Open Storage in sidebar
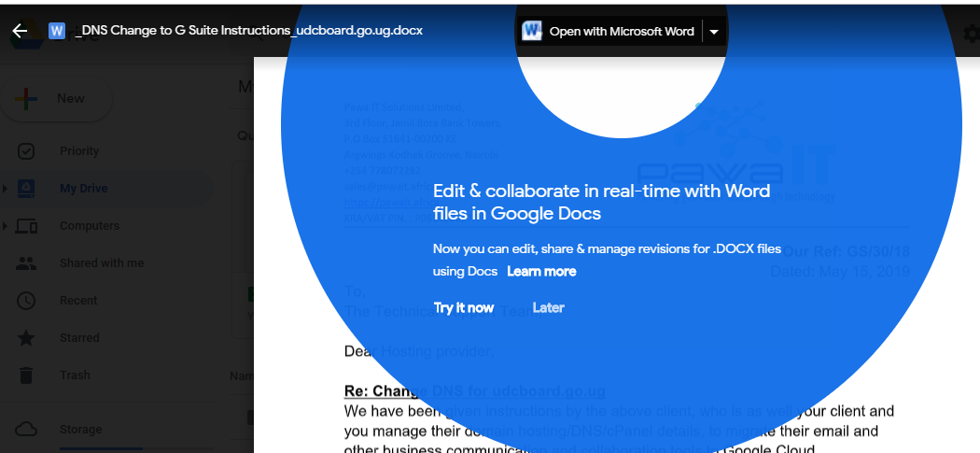This screenshot has width=980, height=453. coord(80,430)
